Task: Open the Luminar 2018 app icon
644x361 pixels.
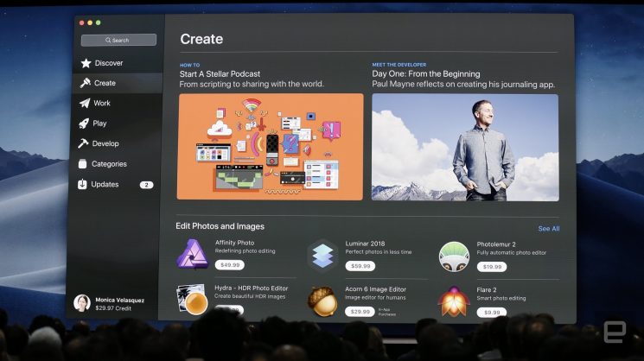Action: coord(322,255)
